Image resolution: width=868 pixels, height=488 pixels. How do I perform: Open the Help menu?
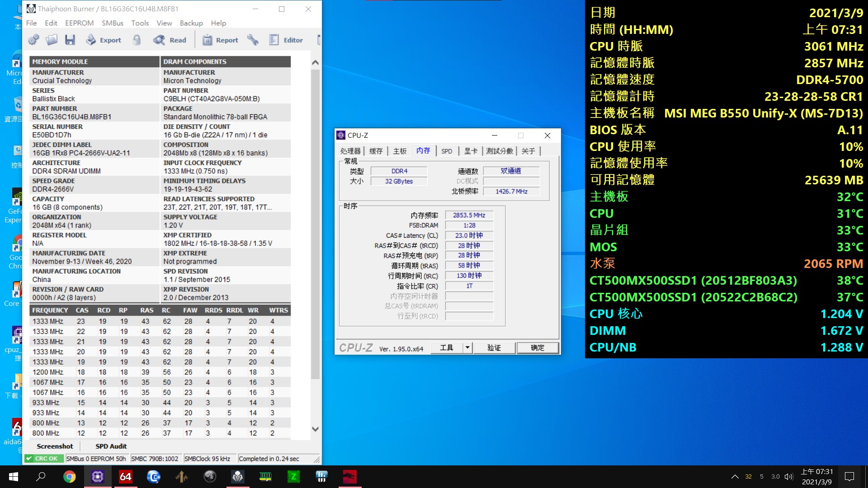coord(218,23)
